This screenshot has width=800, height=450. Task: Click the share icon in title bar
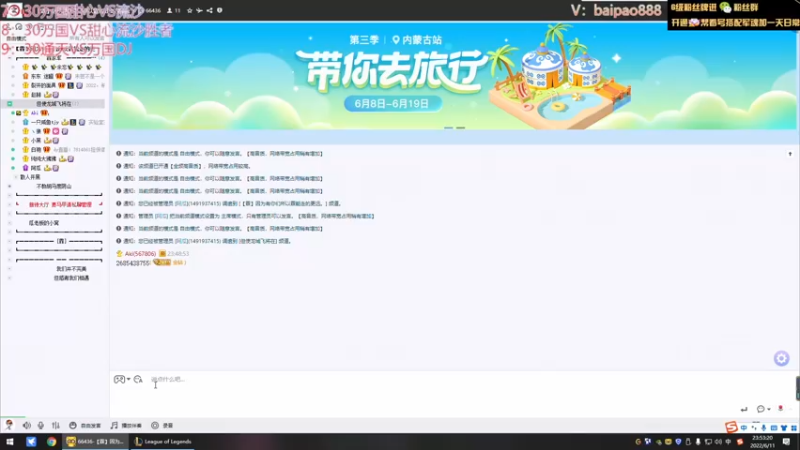210,10
